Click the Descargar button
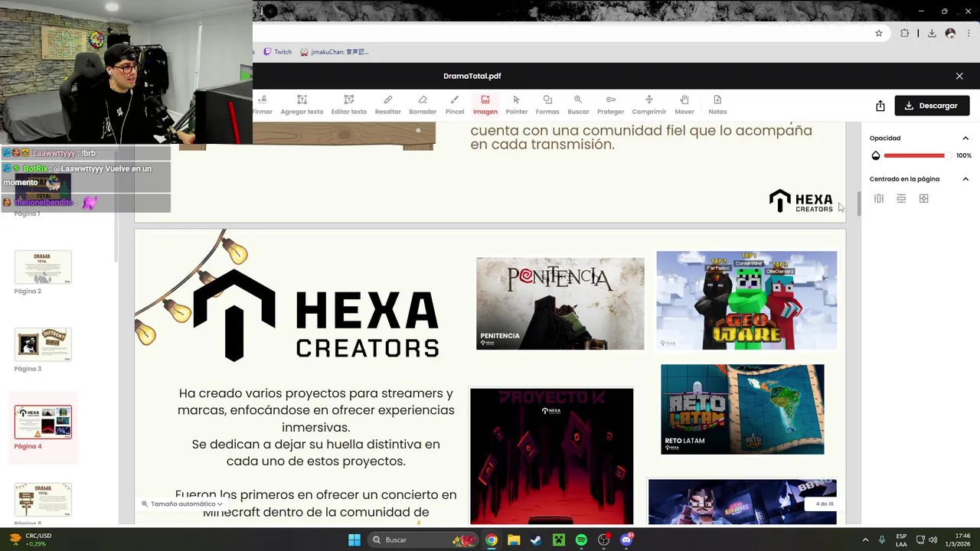The width and height of the screenshot is (980, 551). click(x=932, y=106)
